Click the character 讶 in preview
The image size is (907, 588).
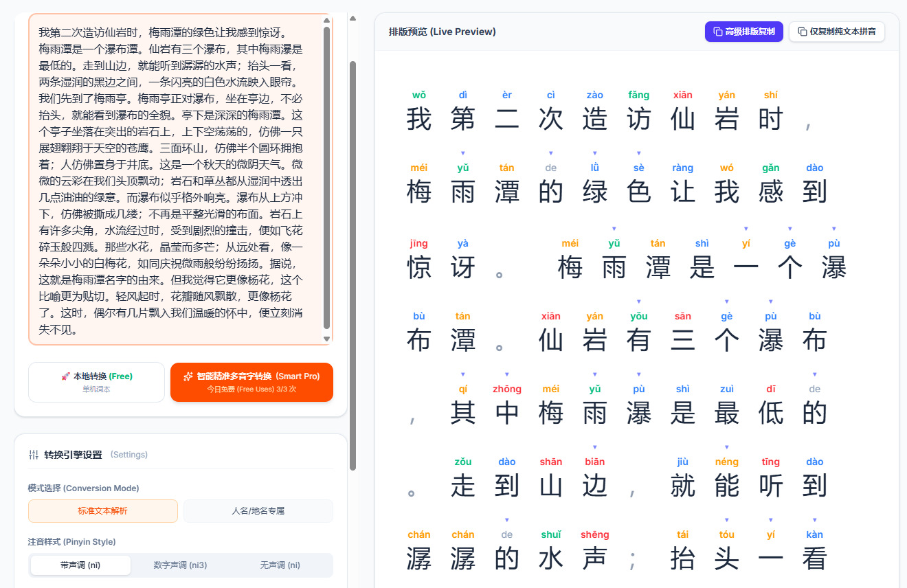coord(463,267)
